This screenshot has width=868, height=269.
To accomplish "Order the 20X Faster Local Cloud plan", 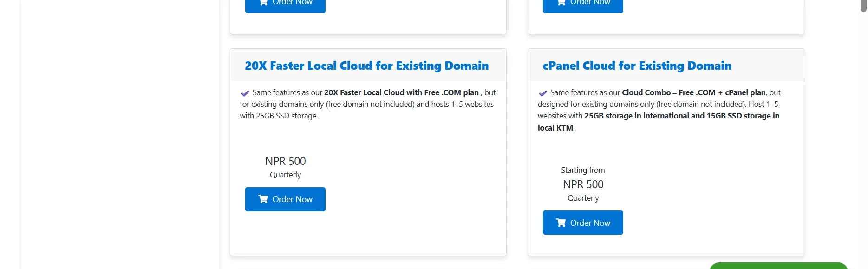I will (285, 199).
